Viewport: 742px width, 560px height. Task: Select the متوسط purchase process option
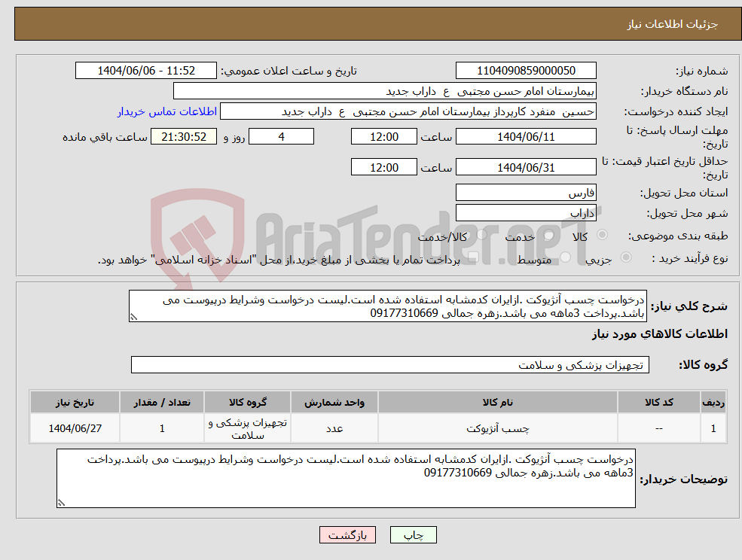click(x=564, y=255)
